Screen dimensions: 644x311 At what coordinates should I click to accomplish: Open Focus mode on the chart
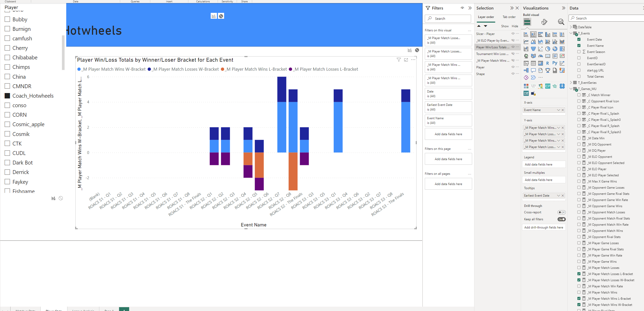click(406, 60)
